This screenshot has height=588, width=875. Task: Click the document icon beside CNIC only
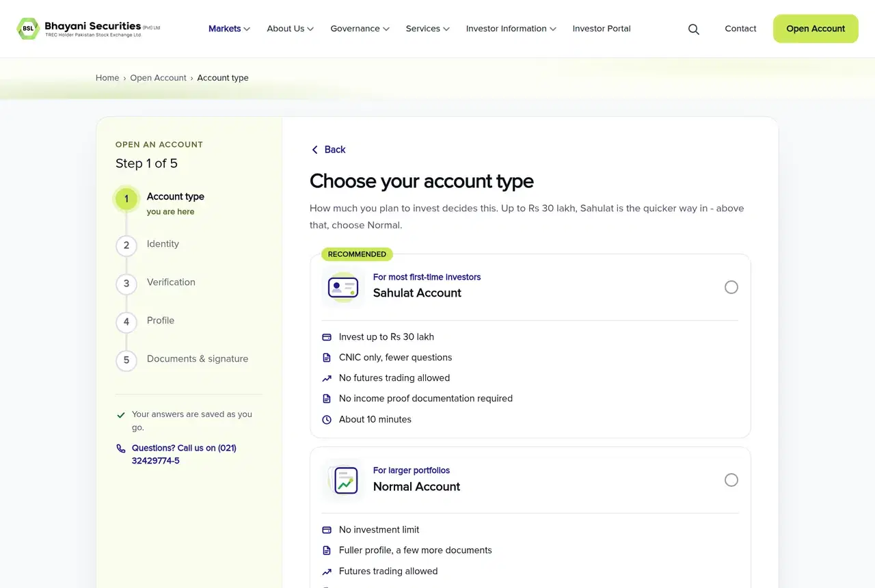327,358
